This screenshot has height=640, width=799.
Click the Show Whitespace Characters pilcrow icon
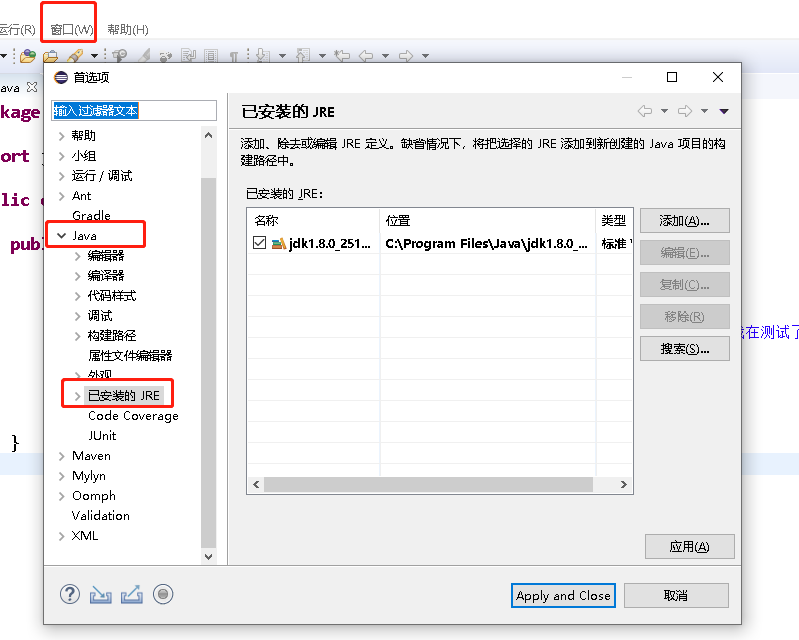pos(233,56)
